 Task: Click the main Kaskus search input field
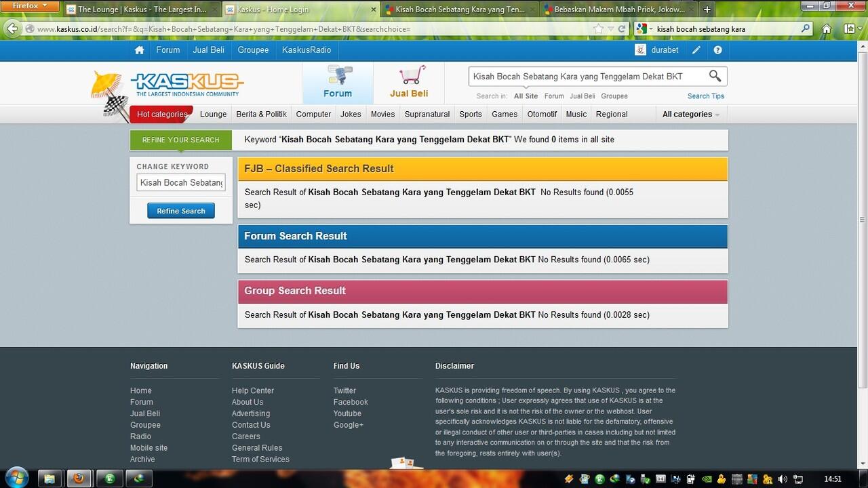pyautogui.click(x=588, y=76)
